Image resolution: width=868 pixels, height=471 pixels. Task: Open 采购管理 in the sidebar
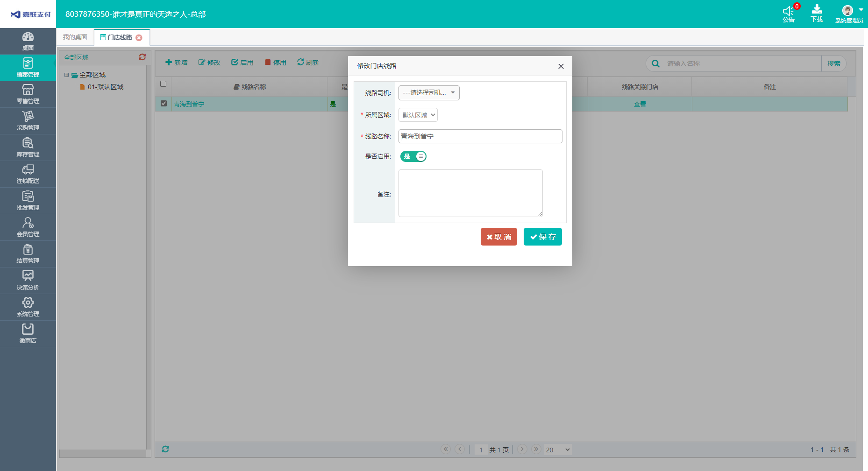[x=28, y=121]
